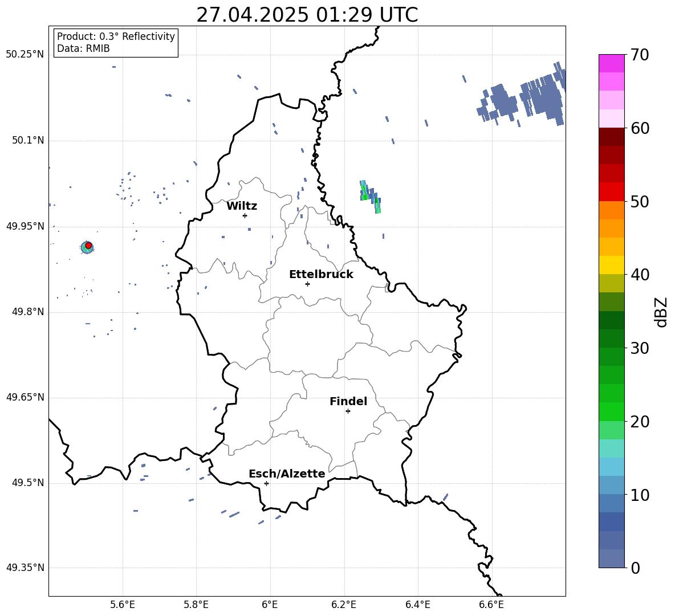Click the red radar dot marker
The image size is (675, 616).
[x=88, y=246]
